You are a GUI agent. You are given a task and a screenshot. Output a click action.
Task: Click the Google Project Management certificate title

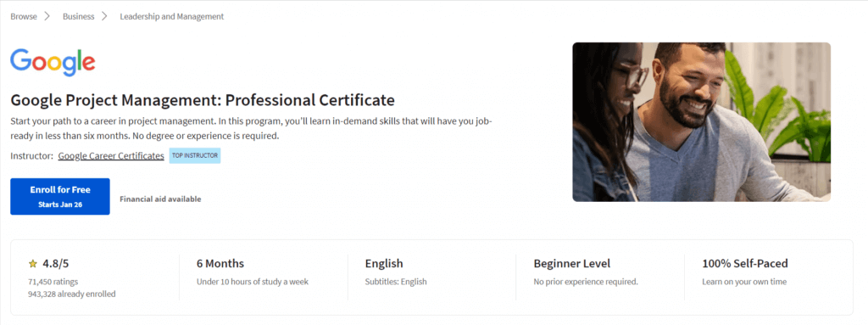(203, 100)
